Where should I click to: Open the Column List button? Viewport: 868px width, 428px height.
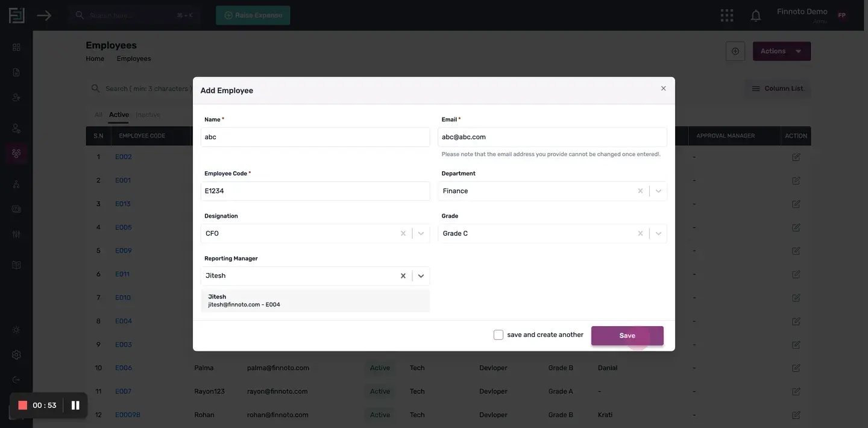pyautogui.click(x=778, y=89)
